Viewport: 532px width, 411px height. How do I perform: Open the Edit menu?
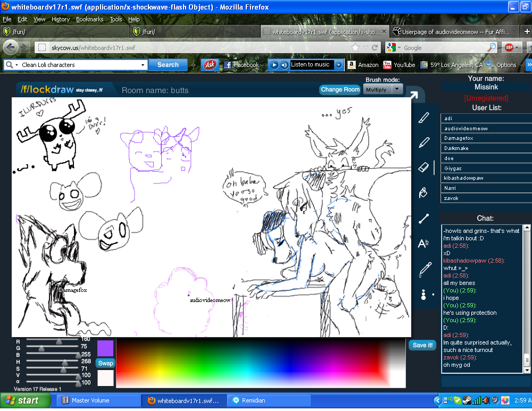click(x=22, y=19)
